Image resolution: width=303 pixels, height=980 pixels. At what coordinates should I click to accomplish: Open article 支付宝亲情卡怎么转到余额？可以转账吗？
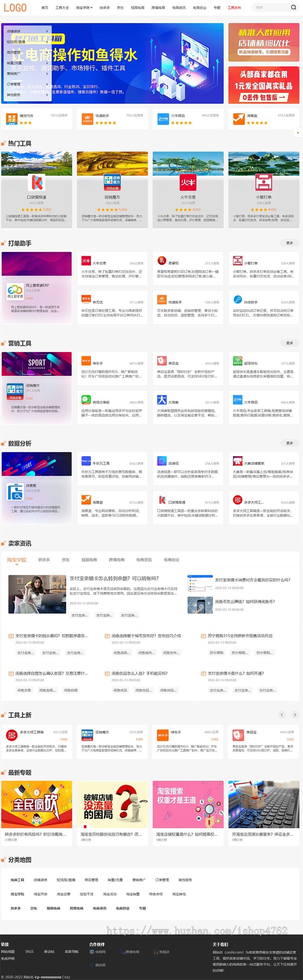114,578
